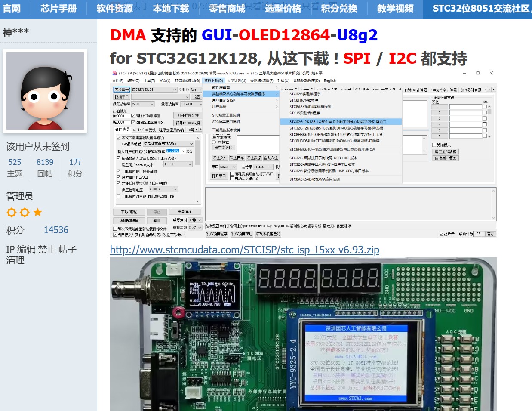
Task: Select HEX模式 radio button
Action: click(214, 142)
